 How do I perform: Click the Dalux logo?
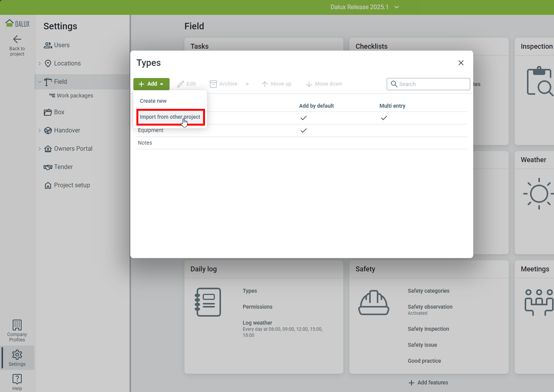pyautogui.click(x=17, y=24)
